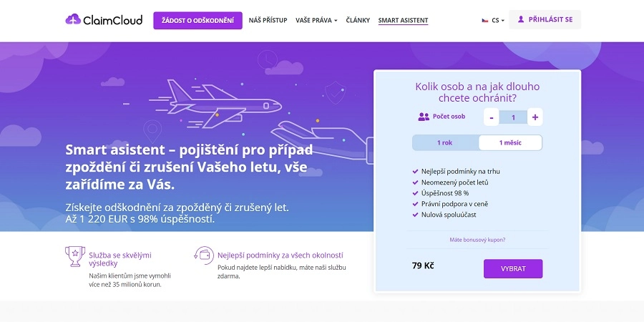Go to the Články page
This screenshot has height=322, width=644.
point(358,20)
